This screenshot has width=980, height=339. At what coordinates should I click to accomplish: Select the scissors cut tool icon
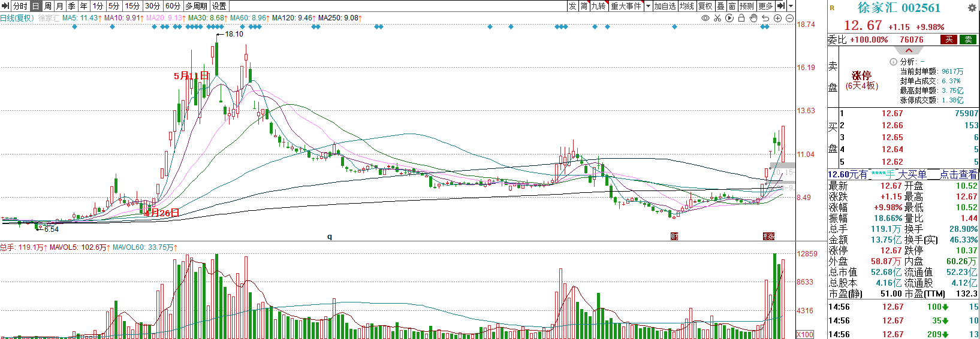pyautogui.click(x=717, y=18)
